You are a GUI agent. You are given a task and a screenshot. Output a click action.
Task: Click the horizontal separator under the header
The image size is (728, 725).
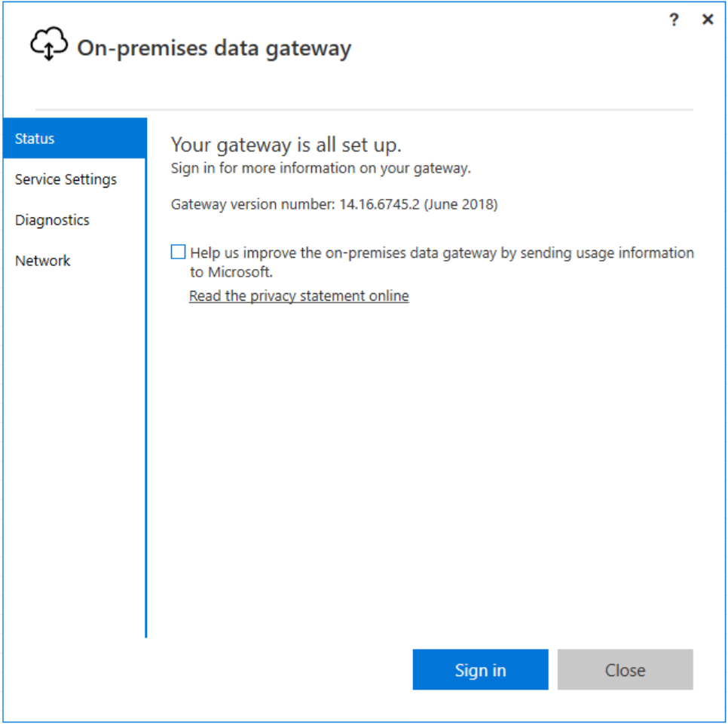pyautogui.click(x=364, y=109)
